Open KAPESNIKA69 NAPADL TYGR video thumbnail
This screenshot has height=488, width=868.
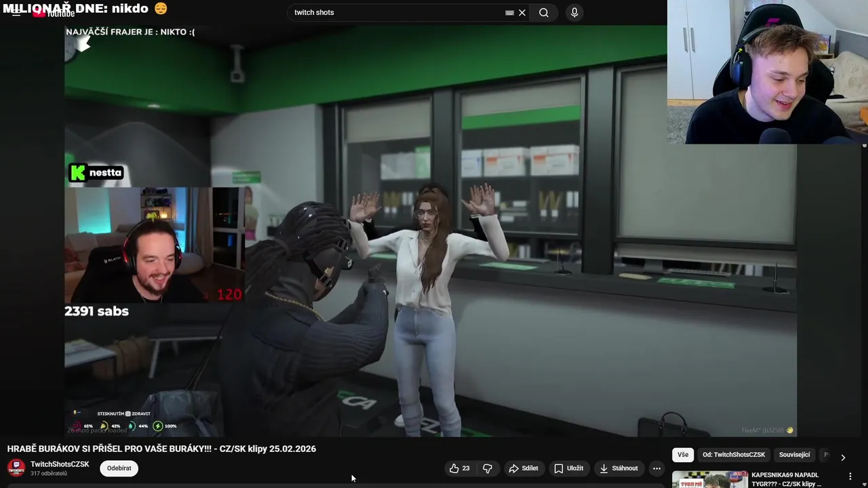click(710, 479)
